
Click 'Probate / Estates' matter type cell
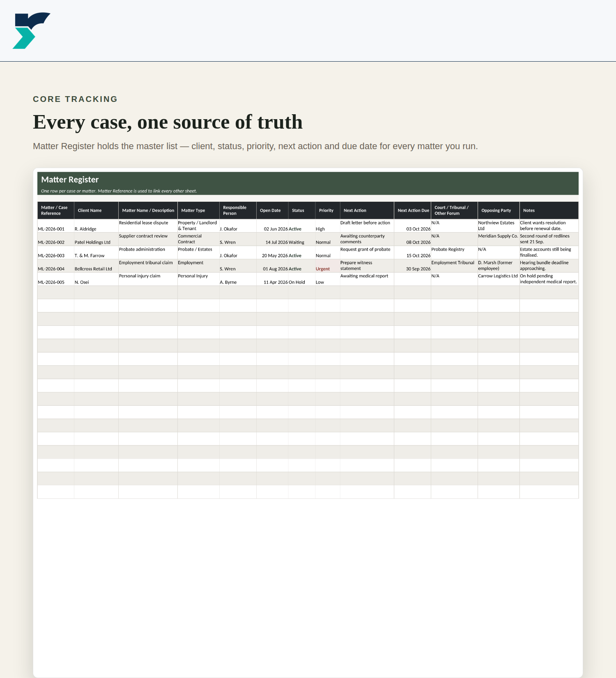click(x=198, y=253)
